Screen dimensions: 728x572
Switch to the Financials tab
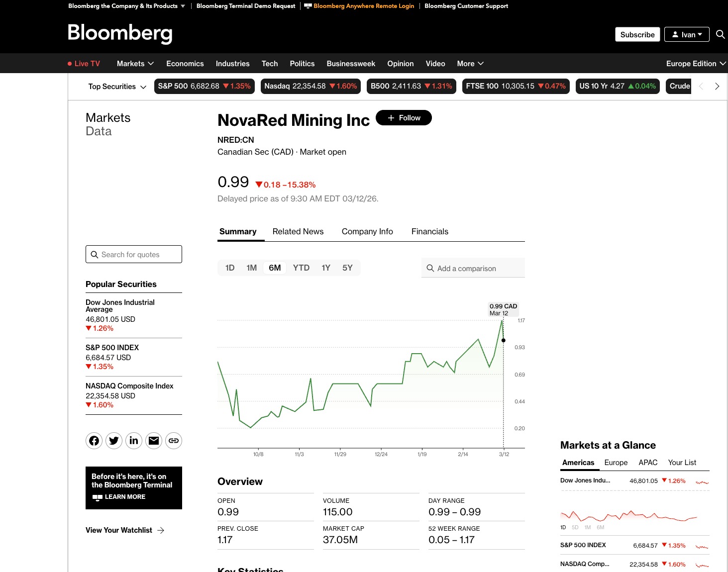tap(430, 232)
